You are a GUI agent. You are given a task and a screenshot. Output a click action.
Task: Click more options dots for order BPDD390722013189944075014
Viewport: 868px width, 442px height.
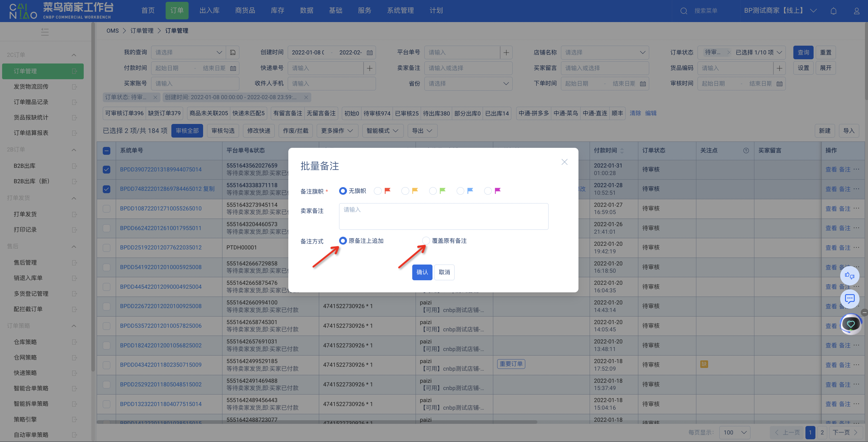pos(856,169)
